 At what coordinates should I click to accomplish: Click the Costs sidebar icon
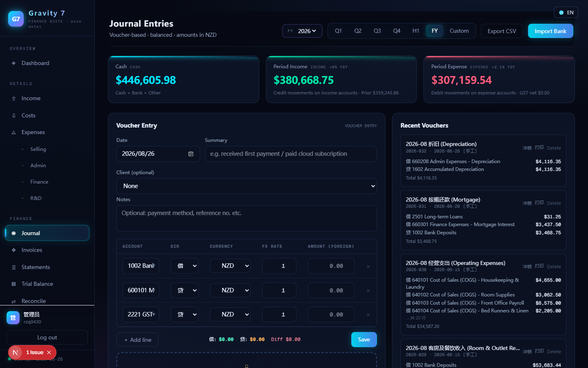pyautogui.click(x=14, y=116)
